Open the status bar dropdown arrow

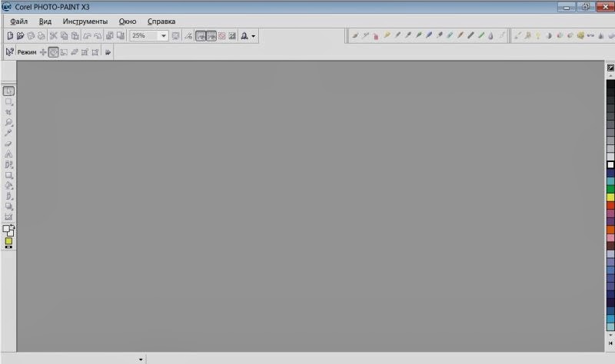point(141,359)
